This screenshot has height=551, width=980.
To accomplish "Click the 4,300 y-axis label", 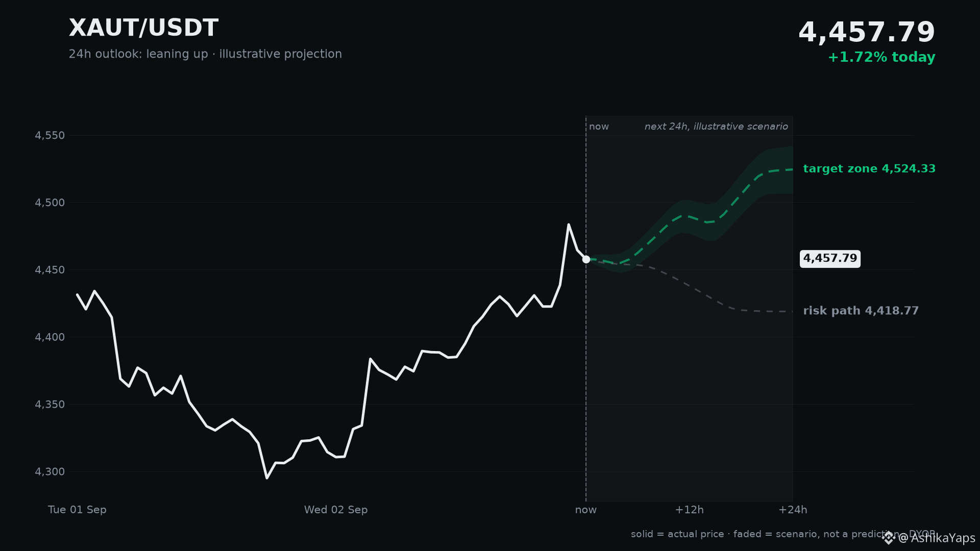I will 50,472.
